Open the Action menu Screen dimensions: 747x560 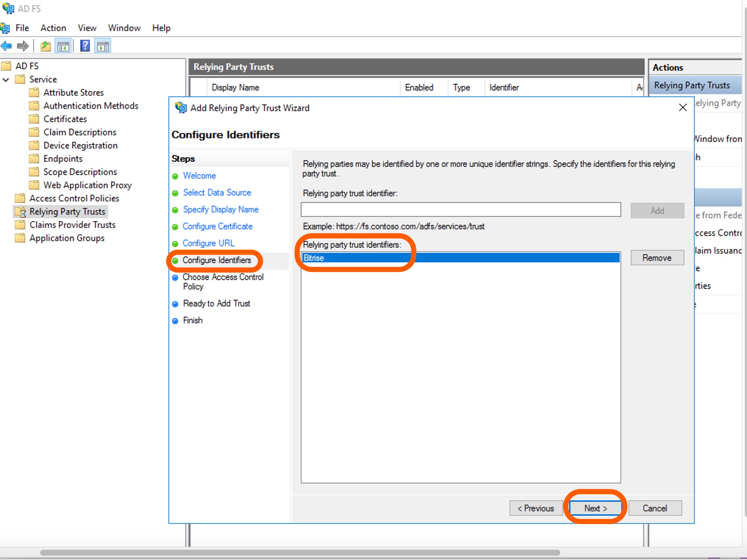(x=53, y=28)
